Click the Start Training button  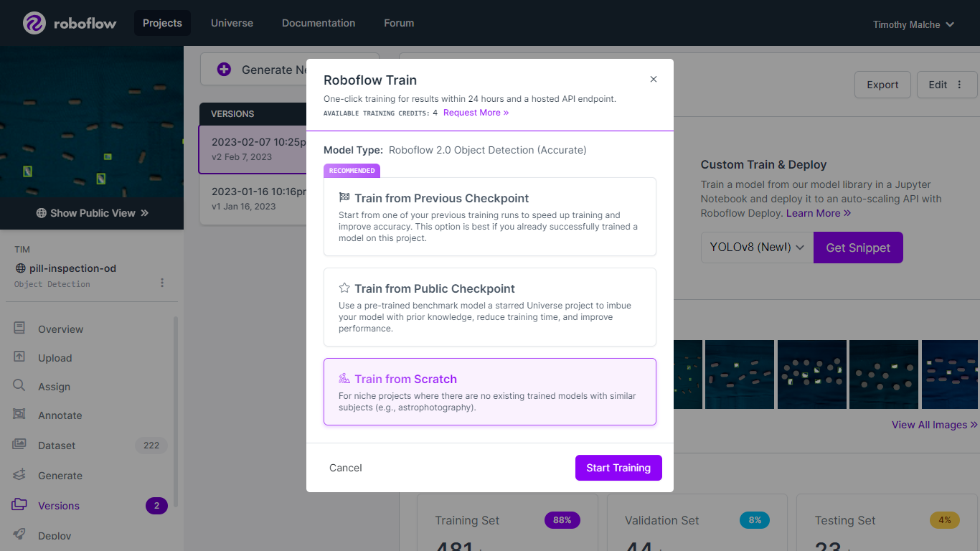[618, 467]
